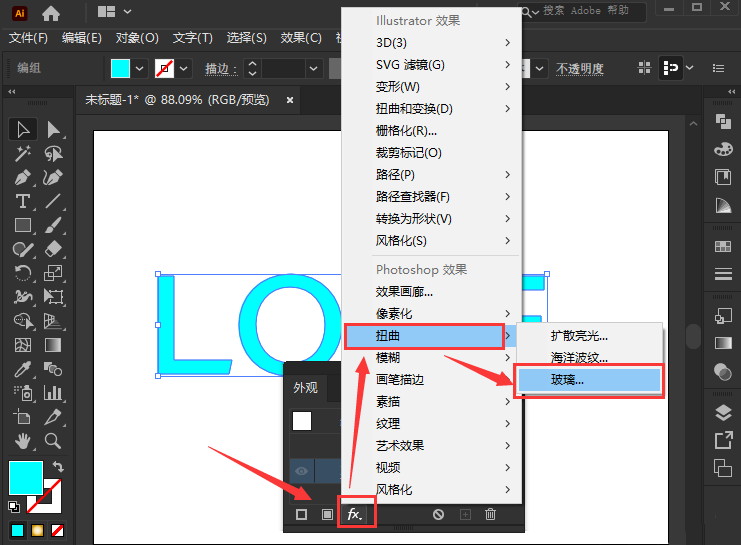Open fill color dropdown in control bar

click(139, 69)
